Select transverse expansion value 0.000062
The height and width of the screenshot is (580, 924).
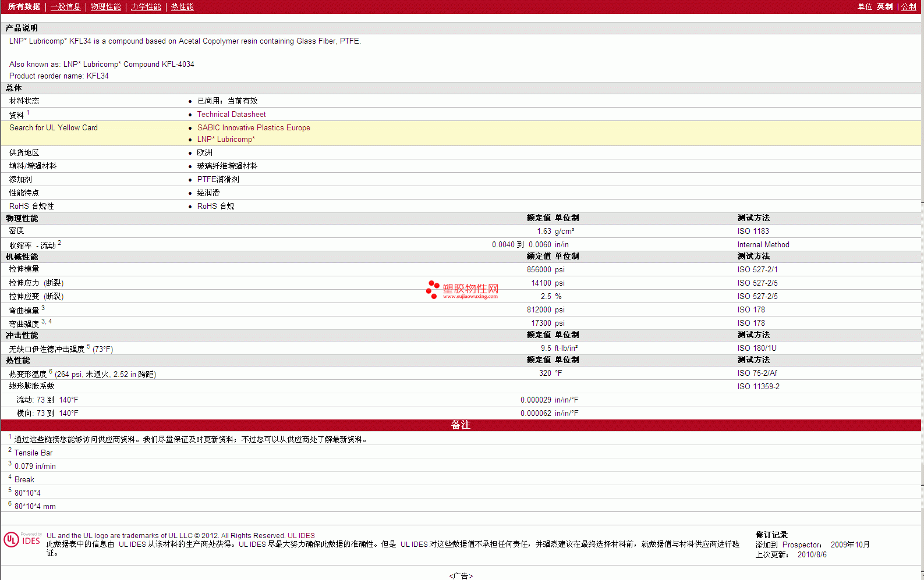(x=536, y=414)
